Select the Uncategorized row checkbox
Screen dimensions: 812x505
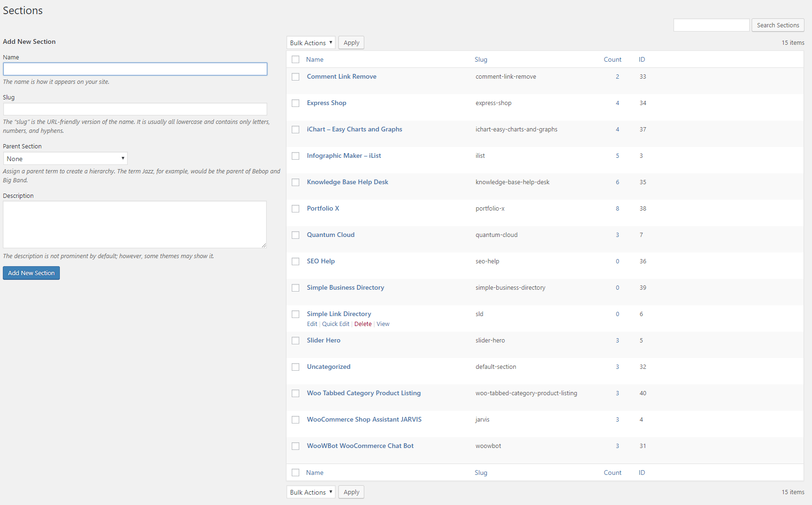tap(295, 367)
